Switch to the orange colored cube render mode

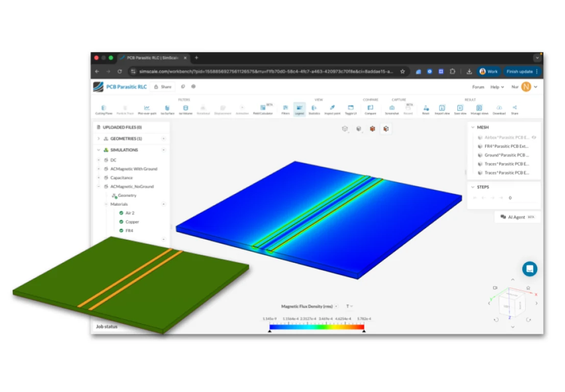pyautogui.click(x=372, y=129)
